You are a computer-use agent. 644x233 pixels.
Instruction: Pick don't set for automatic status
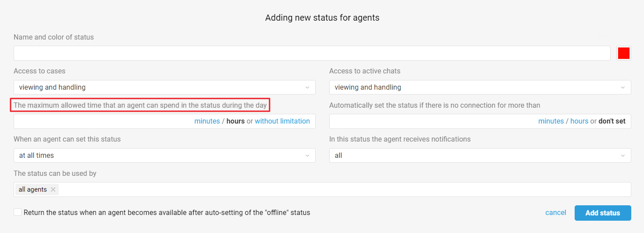tap(612, 121)
